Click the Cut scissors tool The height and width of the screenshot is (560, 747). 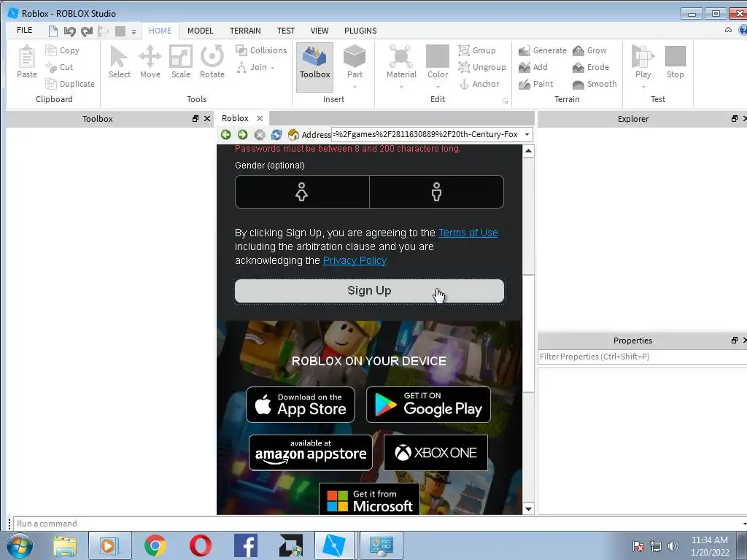[x=60, y=67]
